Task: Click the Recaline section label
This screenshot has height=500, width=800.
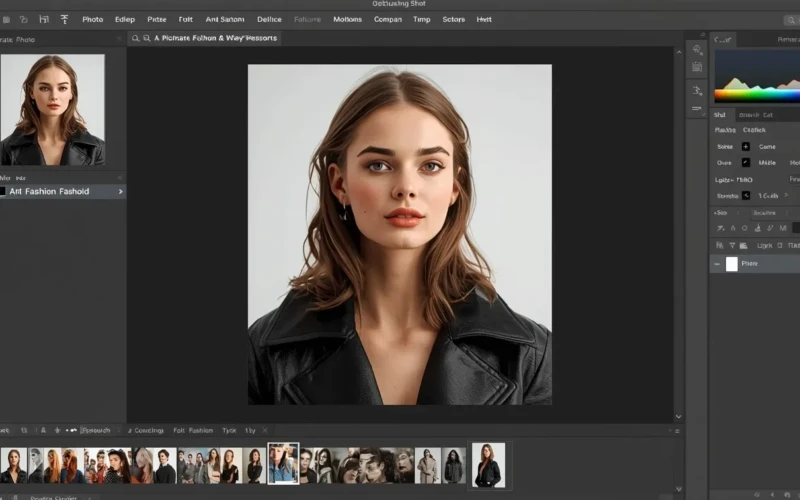Action: click(764, 213)
